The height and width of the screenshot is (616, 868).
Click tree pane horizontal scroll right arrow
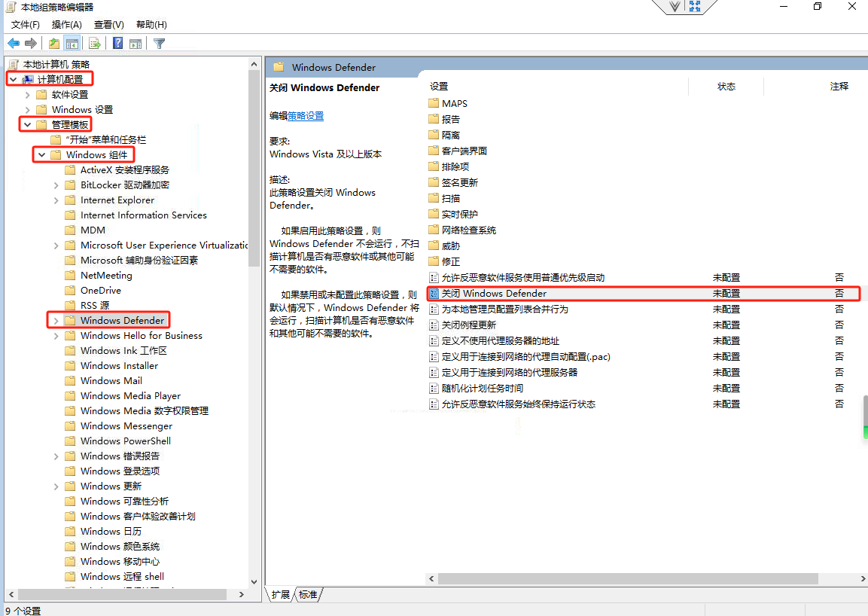(x=242, y=594)
